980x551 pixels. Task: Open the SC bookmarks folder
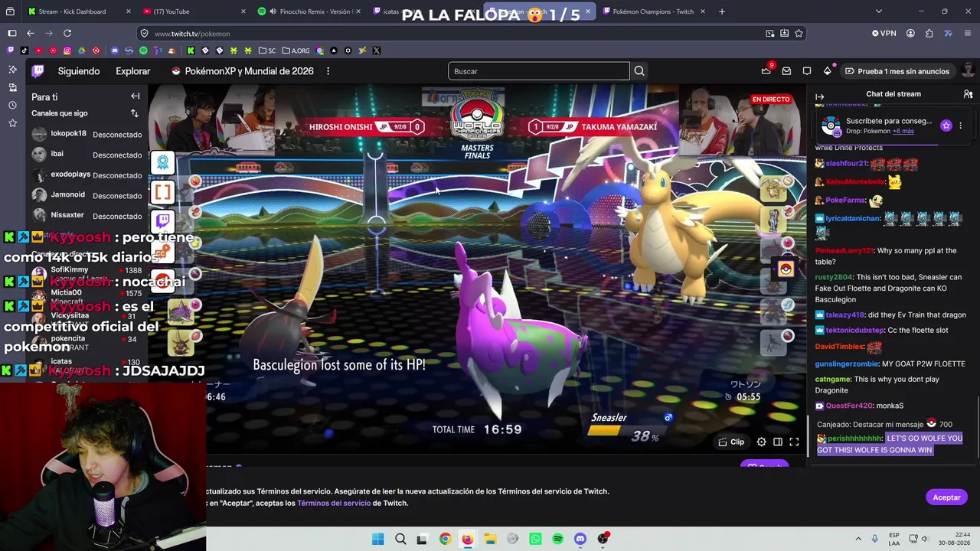point(267,51)
